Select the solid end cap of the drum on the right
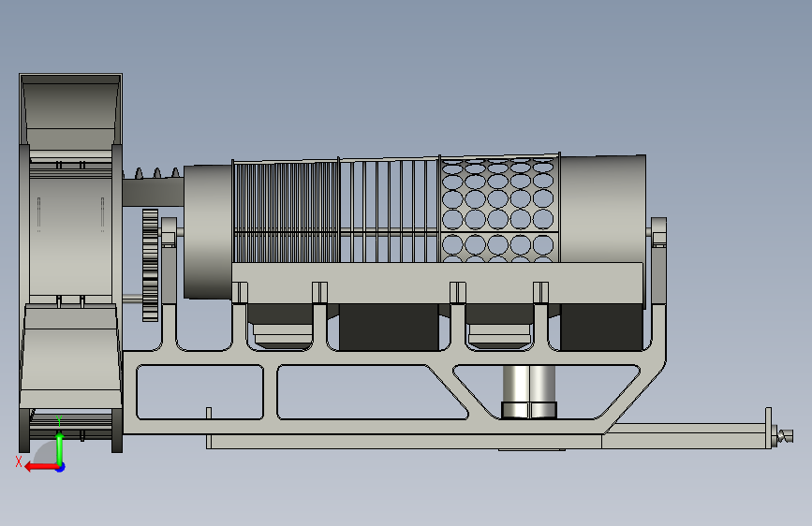 tap(603, 209)
